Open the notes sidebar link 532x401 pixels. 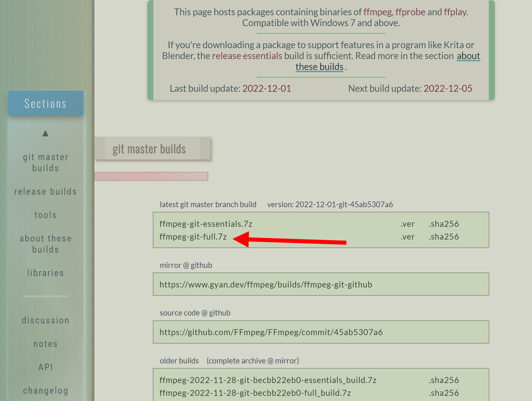click(x=45, y=344)
